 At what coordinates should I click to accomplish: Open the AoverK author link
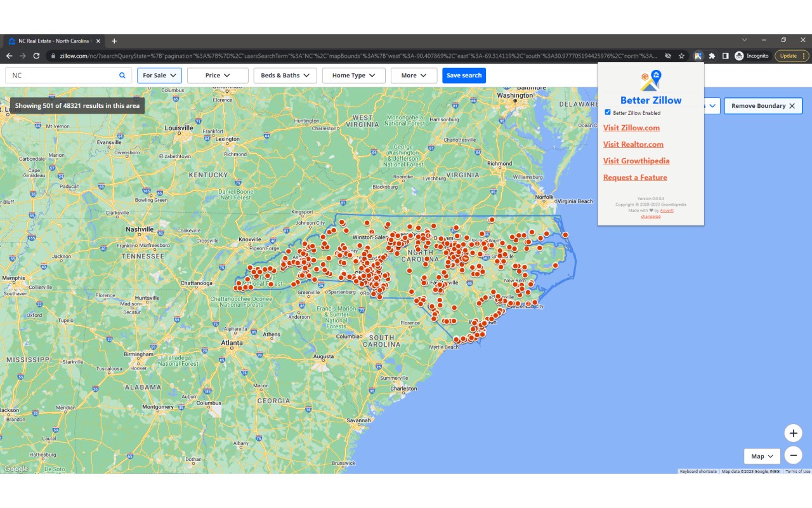[667, 210]
